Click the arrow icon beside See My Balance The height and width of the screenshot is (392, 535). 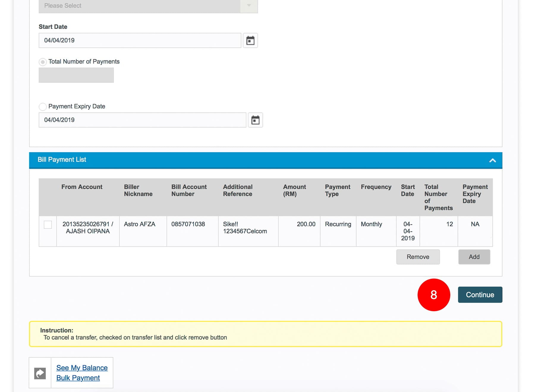(x=40, y=373)
